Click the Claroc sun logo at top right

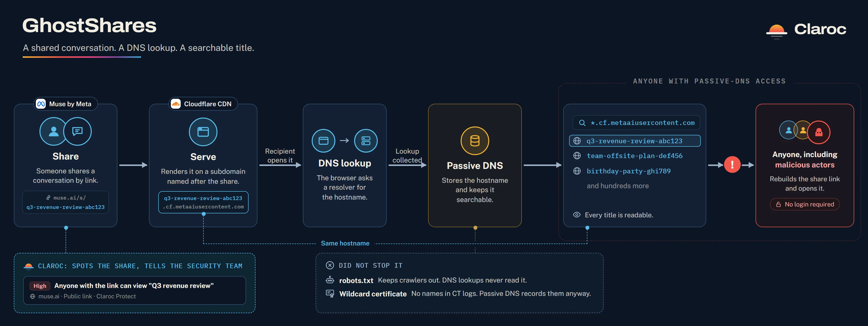pos(777,32)
